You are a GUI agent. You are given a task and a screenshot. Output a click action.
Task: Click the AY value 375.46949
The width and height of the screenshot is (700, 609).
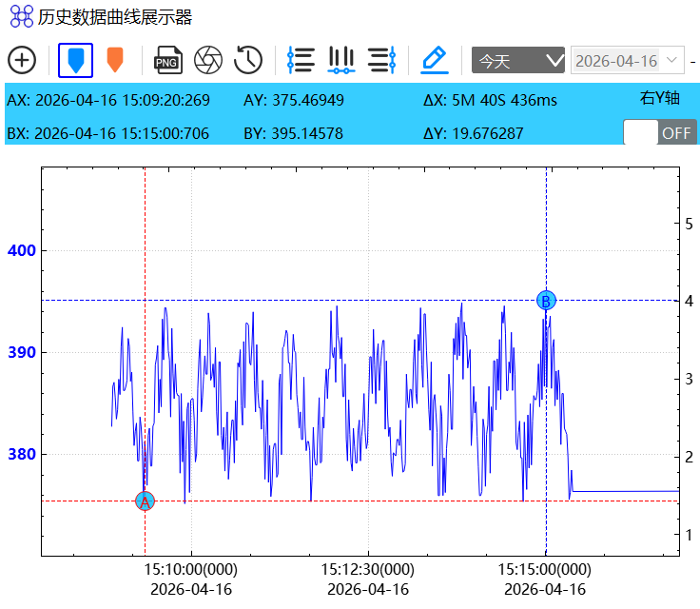click(x=308, y=100)
